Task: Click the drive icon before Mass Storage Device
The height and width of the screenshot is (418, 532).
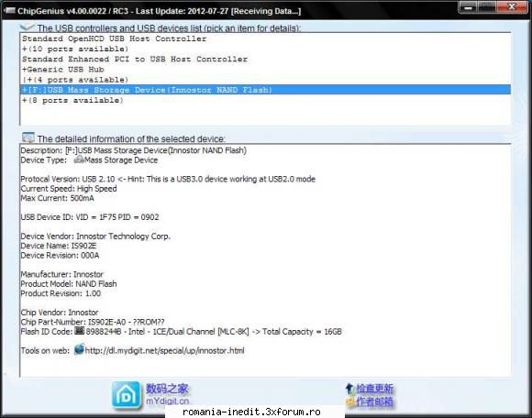Action: [79, 159]
